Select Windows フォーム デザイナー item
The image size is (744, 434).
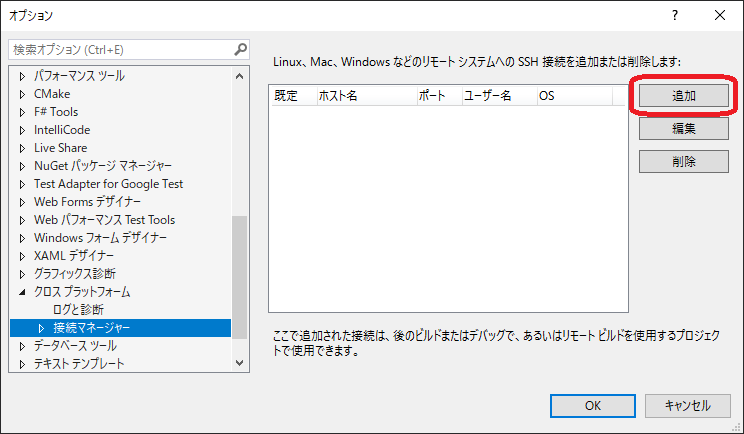point(100,238)
